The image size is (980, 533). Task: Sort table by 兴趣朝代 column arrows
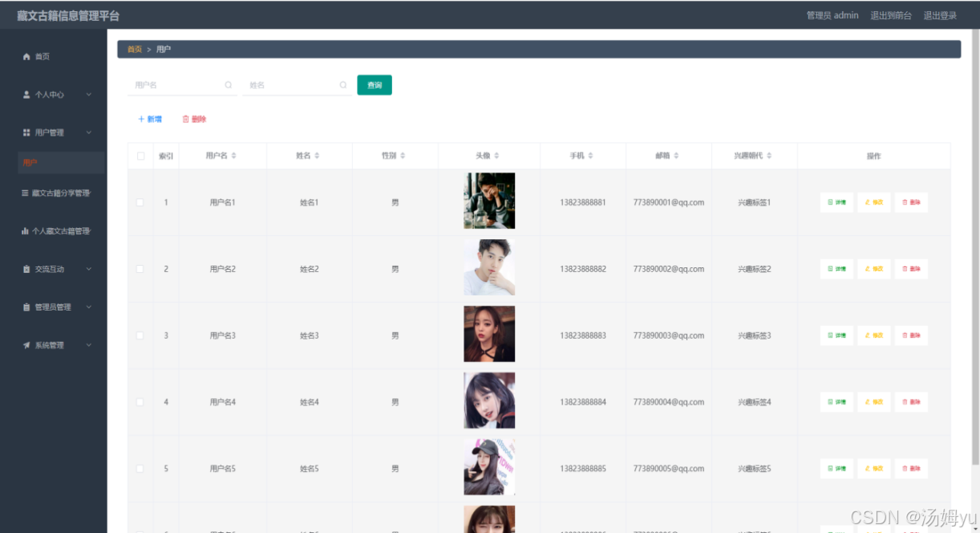coord(769,156)
